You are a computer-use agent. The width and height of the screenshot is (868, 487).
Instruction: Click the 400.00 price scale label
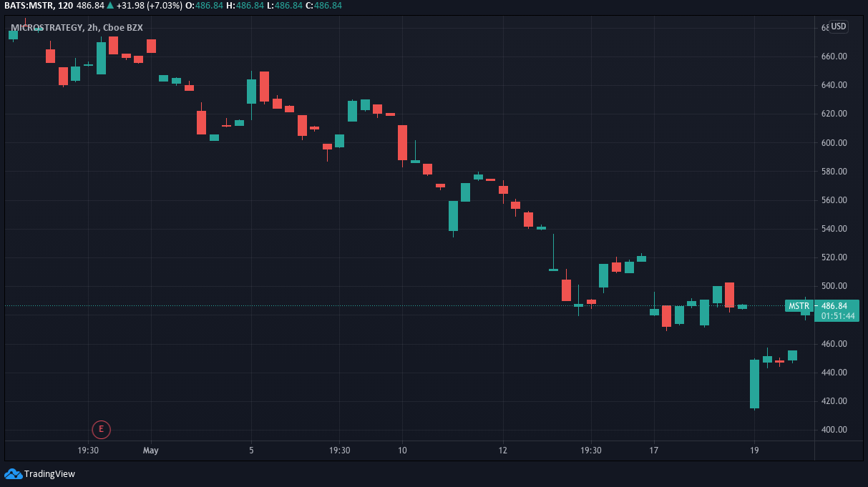834,430
